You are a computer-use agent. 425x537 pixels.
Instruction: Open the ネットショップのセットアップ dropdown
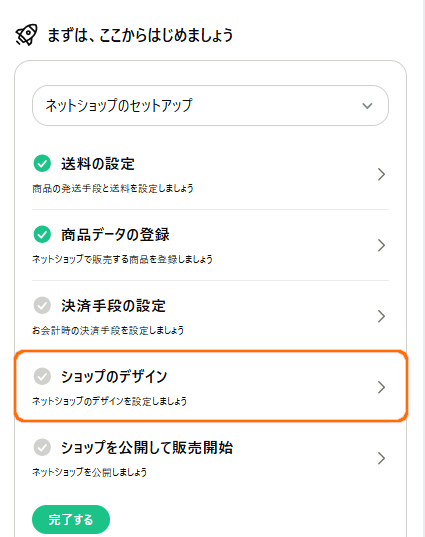tap(210, 105)
